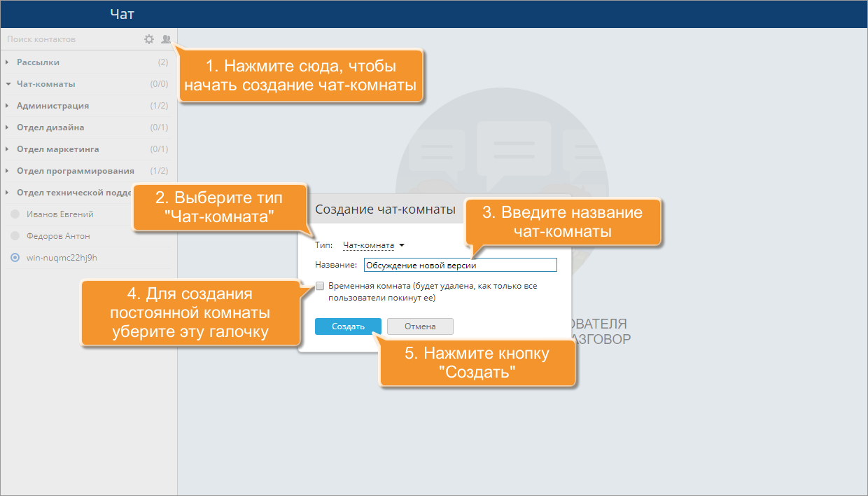
Task: Open the Тип dropdown showing Чат-комната
Action: tap(373, 245)
